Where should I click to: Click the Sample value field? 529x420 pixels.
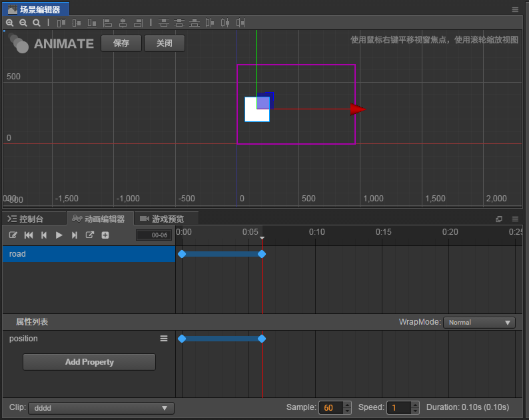tap(331, 407)
